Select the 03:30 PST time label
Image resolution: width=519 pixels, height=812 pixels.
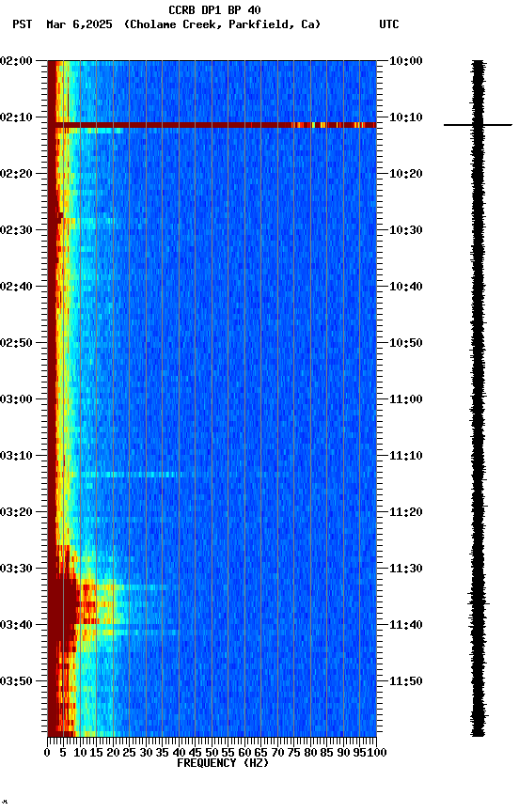(16, 570)
